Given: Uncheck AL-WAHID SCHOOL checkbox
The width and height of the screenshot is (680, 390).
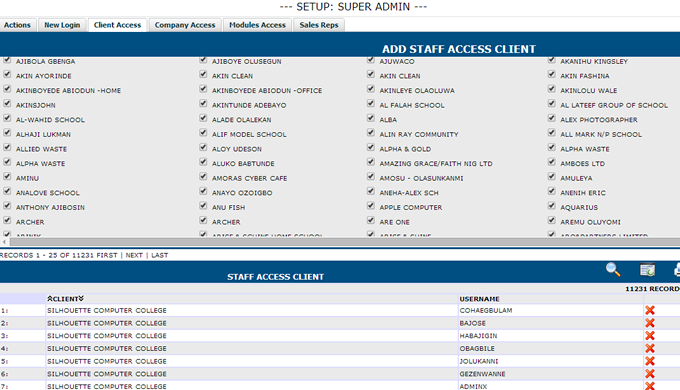Looking at the screenshot, I should click(7, 118).
